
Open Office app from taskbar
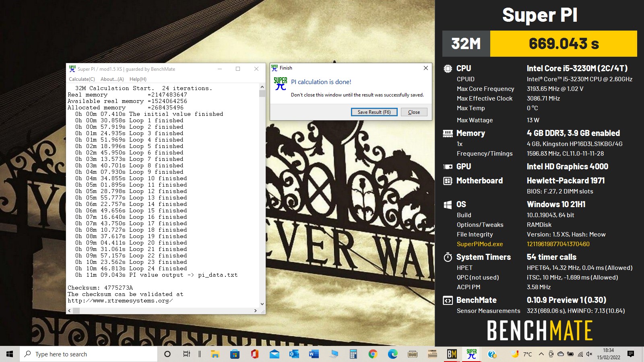254,354
